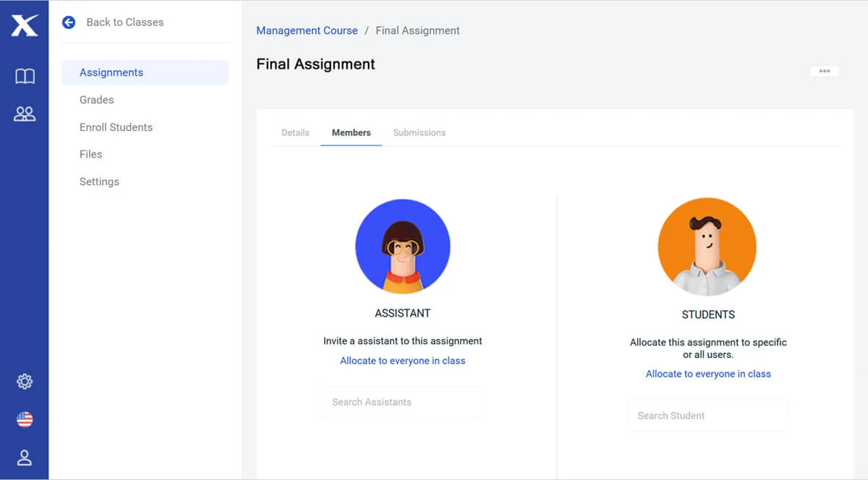
Task: Open the settings gear icon
Action: point(25,381)
